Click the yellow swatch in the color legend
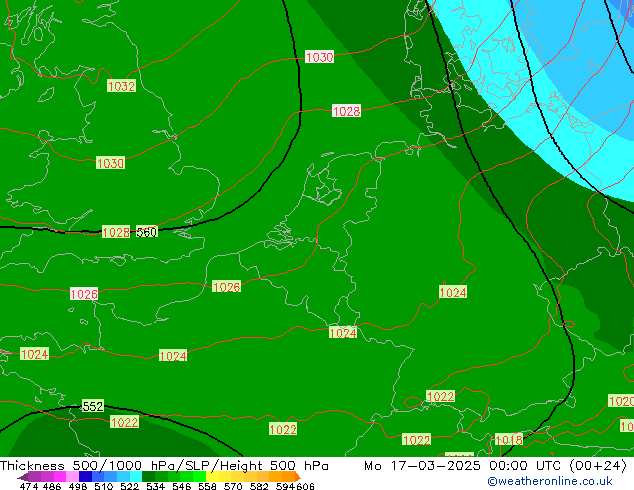 coord(222,476)
